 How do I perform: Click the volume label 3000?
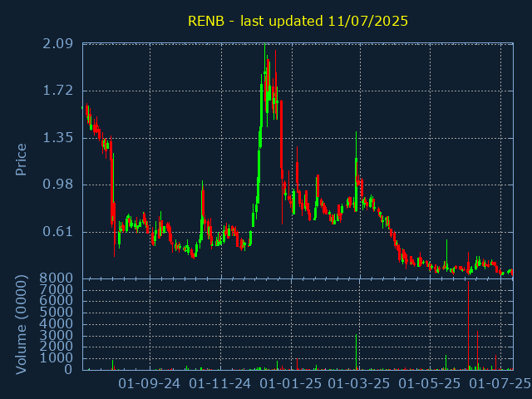coord(57,335)
